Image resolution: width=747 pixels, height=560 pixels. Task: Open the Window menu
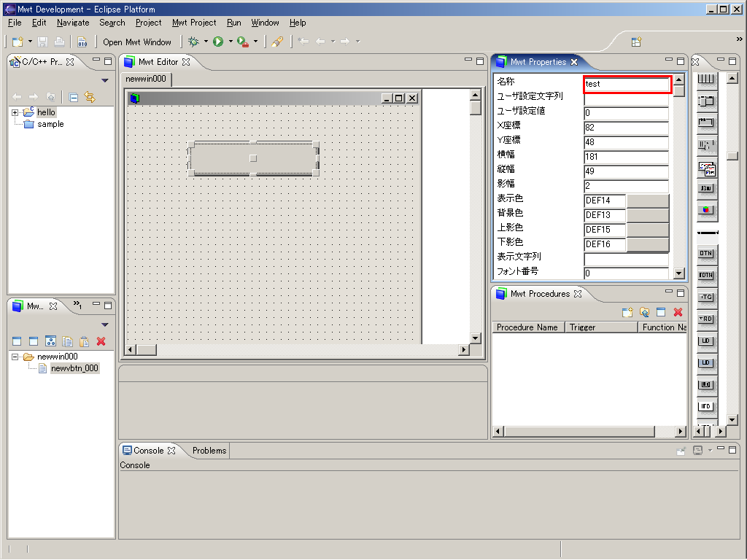[x=265, y=23]
